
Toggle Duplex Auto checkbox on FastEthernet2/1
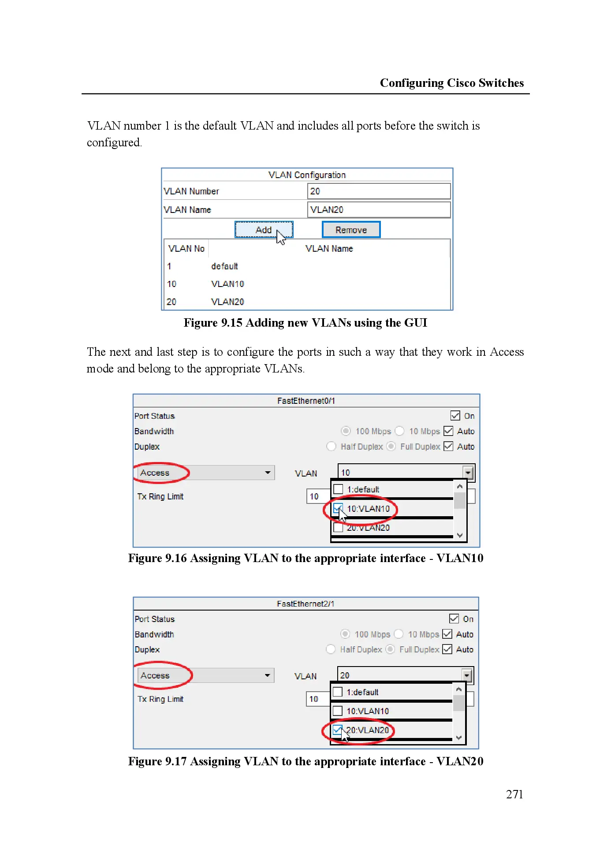[447, 649]
